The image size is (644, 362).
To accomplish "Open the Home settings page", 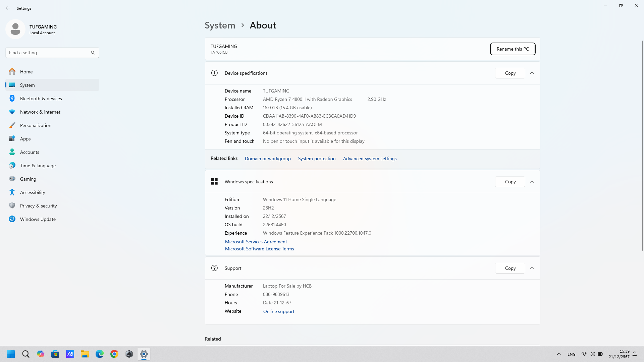I will pos(52,72).
